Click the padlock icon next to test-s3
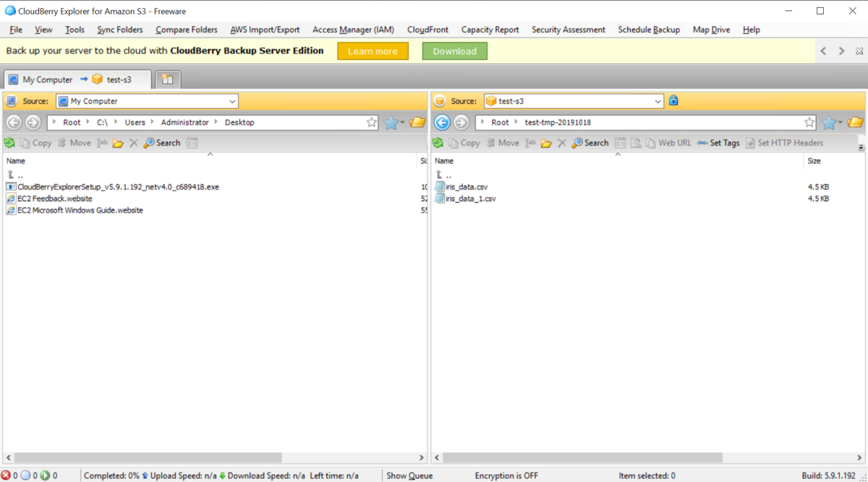868x482 pixels. coord(673,101)
